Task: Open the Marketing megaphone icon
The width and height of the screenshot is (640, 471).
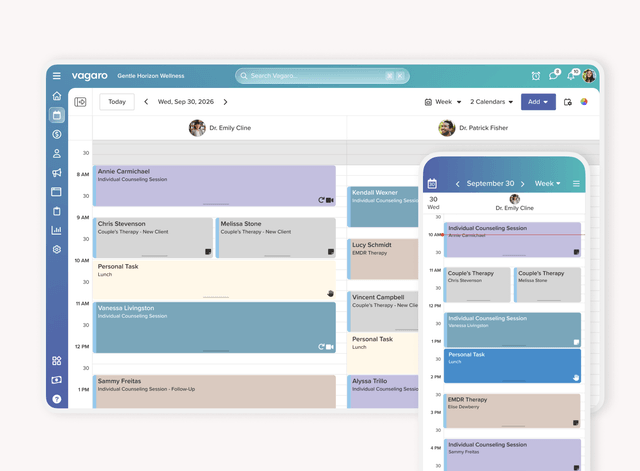Action: point(57,173)
